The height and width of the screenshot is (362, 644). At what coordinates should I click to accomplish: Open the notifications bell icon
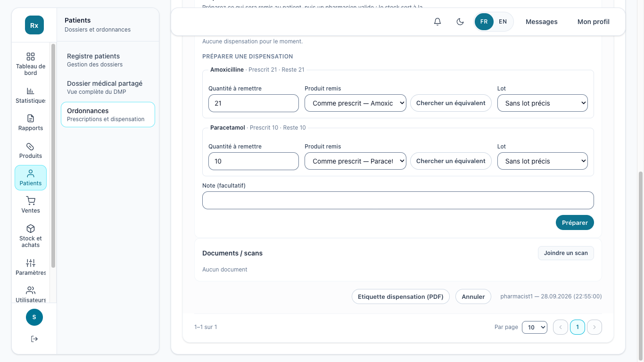pyautogui.click(x=438, y=22)
